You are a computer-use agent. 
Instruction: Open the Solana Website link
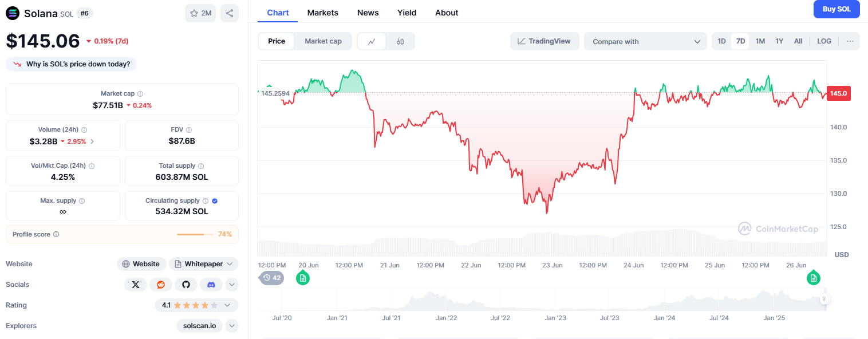[141, 264]
